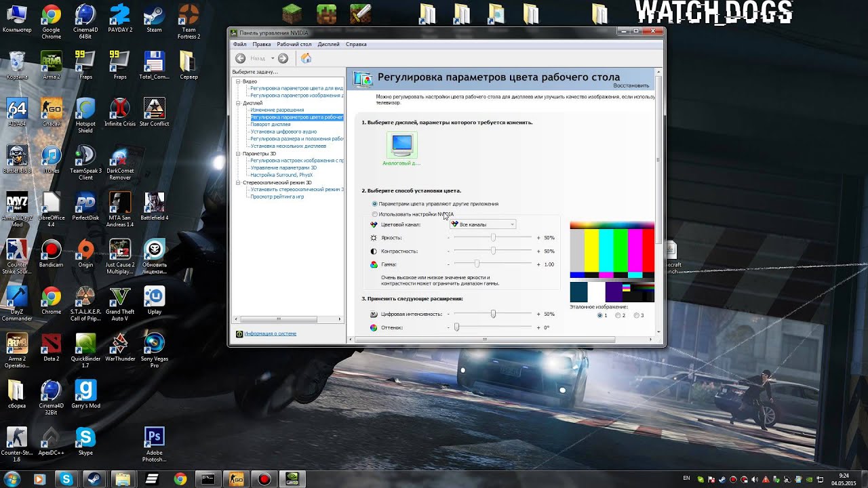
Task: Select the Аналоговый дисплей monitor thumbnail
Action: pos(401,144)
